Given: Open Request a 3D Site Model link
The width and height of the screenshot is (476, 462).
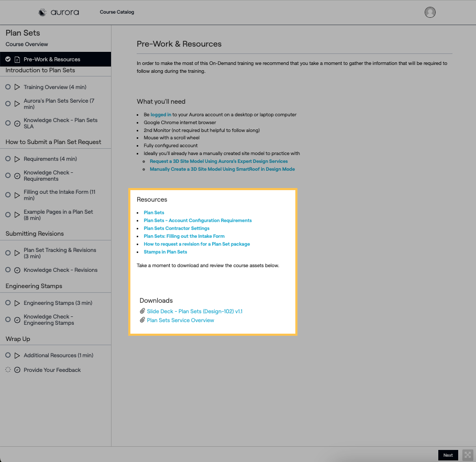Looking at the screenshot, I should [218, 161].
